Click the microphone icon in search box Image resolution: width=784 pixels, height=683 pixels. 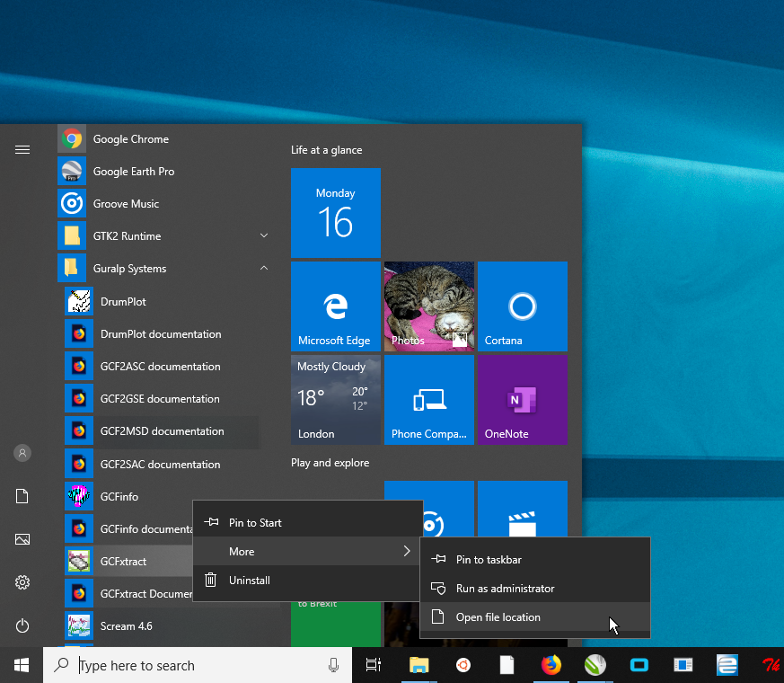(333, 665)
